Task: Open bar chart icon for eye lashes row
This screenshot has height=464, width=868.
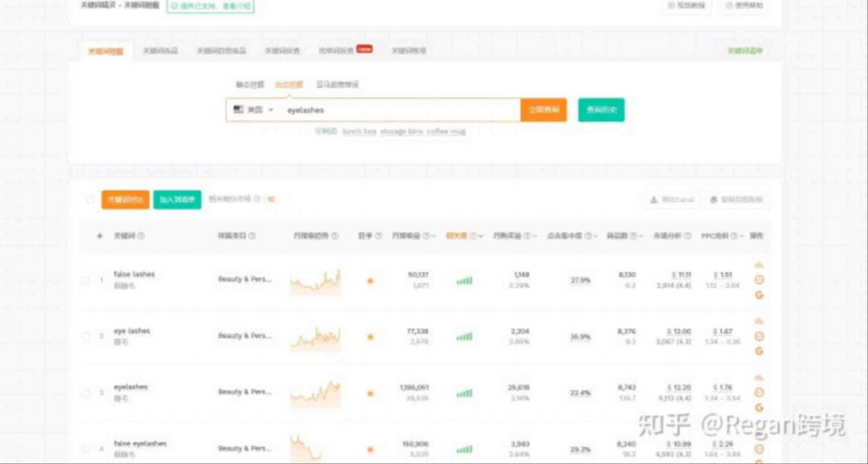Action: [x=759, y=321]
